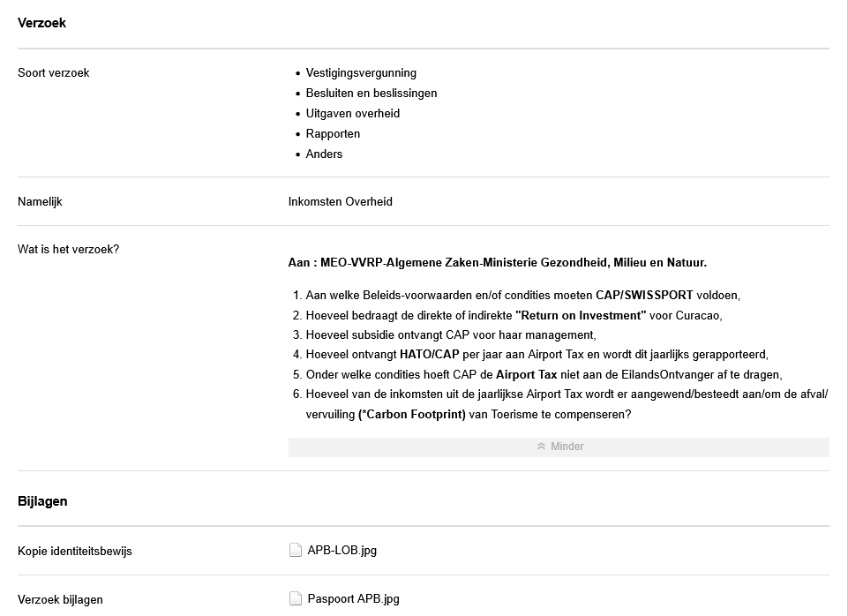Open the APB-LOB.jpg attachment

(x=341, y=551)
